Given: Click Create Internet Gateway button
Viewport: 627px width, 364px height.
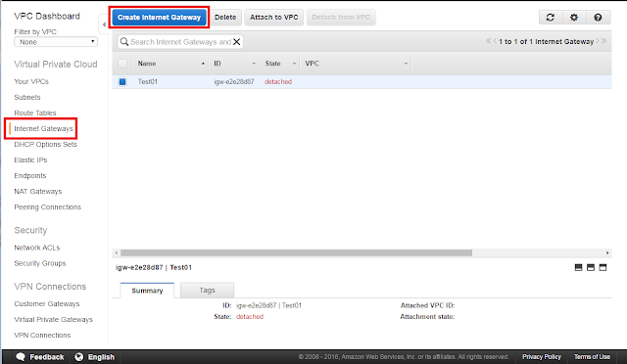Looking at the screenshot, I should tap(159, 18).
